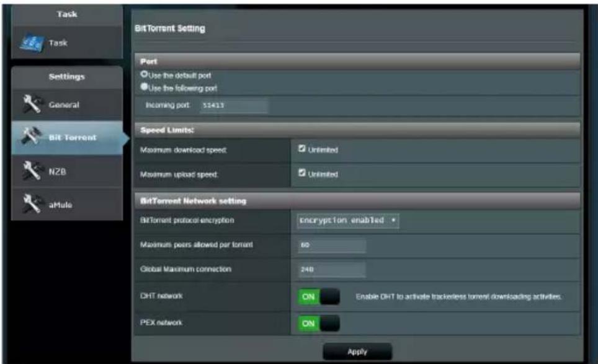Image resolution: width=598 pixels, height=364 pixels.
Task: Open aMule settings page
Action: [x=67, y=204]
